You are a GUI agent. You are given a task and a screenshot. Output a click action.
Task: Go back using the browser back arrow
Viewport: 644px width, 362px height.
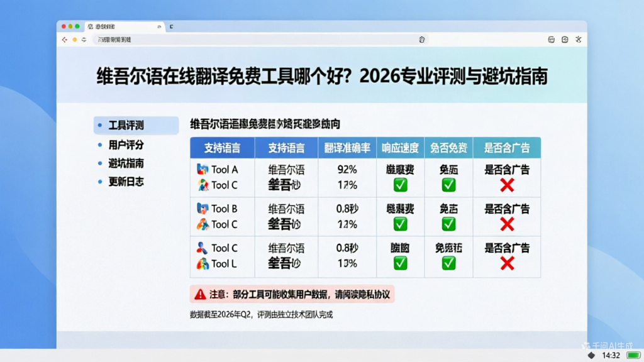[65, 40]
